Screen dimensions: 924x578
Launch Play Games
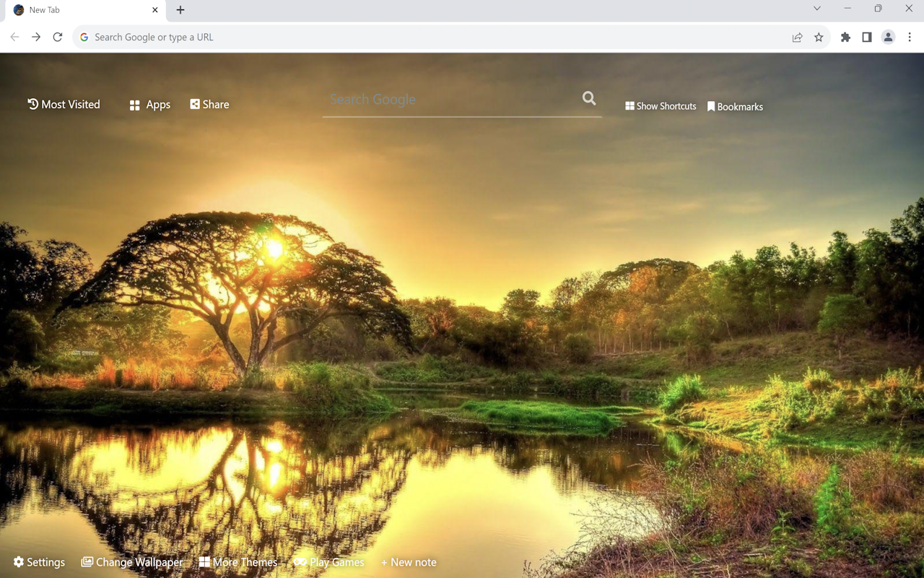329,561
